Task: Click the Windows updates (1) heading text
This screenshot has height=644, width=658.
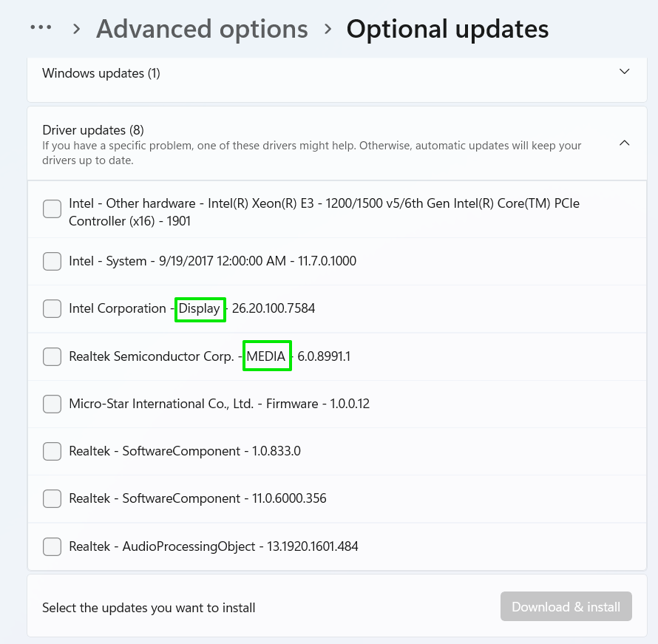Action: pyautogui.click(x=101, y=73)
